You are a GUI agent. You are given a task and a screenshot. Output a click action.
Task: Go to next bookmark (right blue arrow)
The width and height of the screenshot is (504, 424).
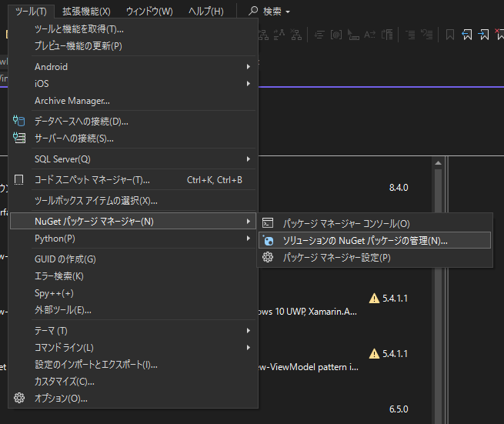(x=483, y=35)
